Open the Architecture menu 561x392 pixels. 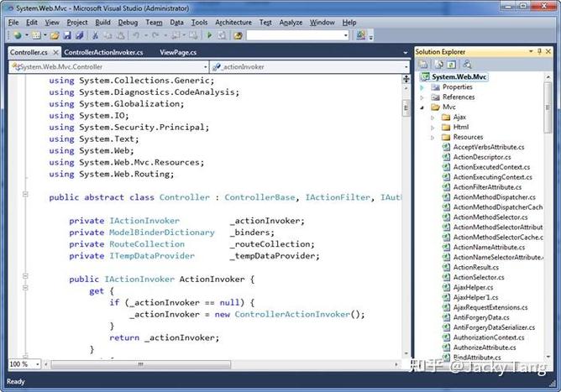coord(233,22)
